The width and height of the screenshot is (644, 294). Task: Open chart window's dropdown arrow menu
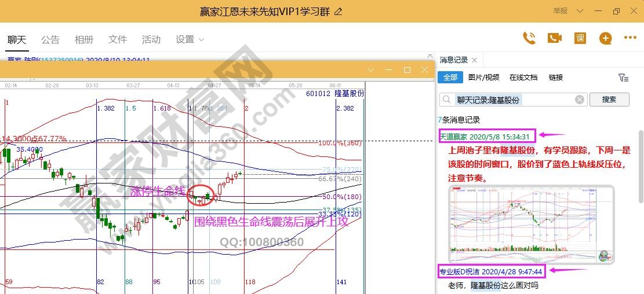tap(372, 70)
